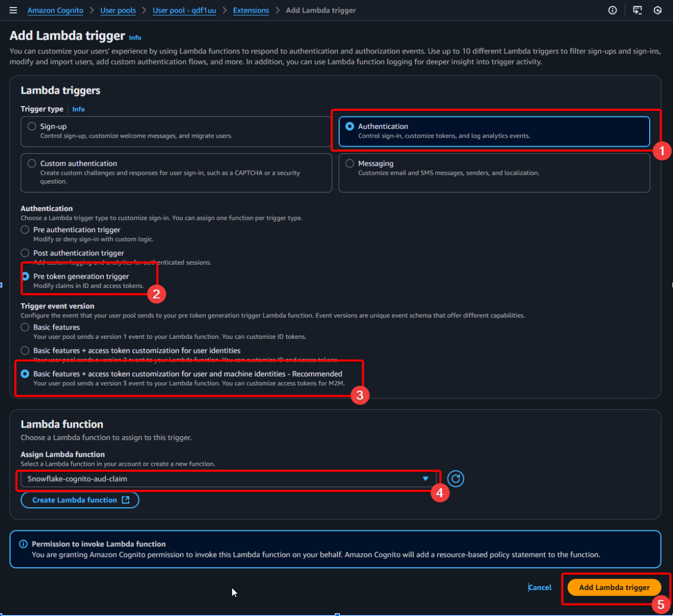Open the CloudShell icon in top bar
The width and height of the screenshot is (673, 616).
[637, 10]
